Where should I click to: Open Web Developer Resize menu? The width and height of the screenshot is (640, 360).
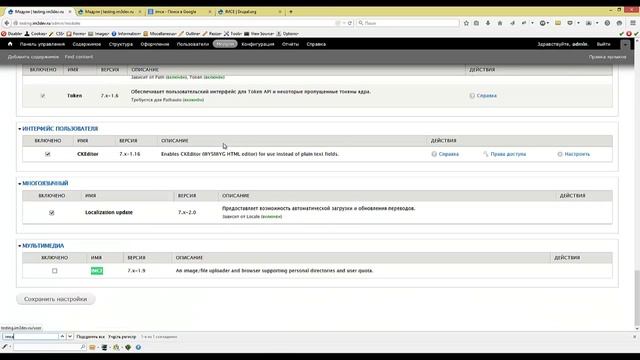pyautogui.click(x=212, y=34)
